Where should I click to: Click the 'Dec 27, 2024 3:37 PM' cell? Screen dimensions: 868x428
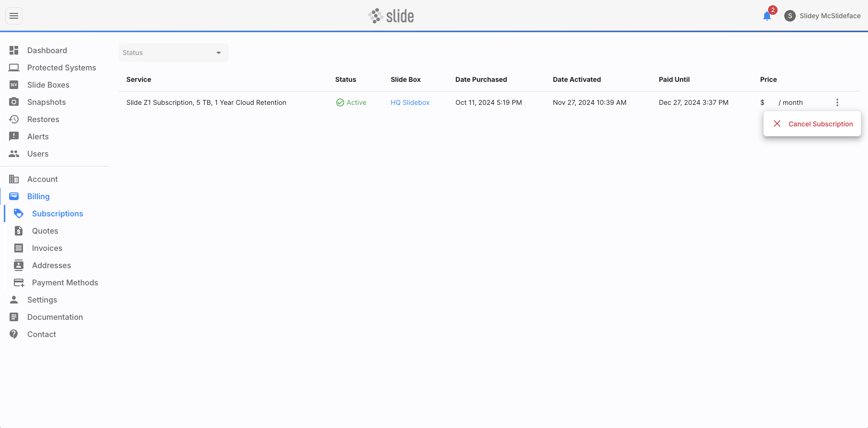[x=693, y=102]
